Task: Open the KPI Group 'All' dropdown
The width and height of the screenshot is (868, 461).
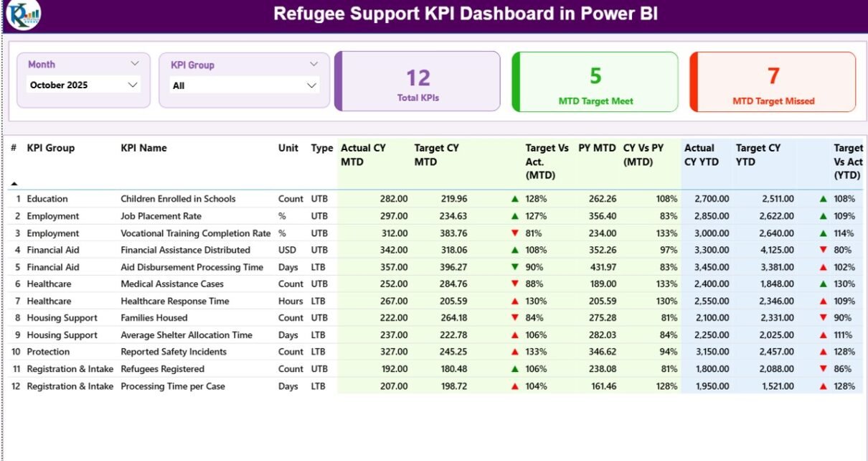Action: tap(311, 85)
